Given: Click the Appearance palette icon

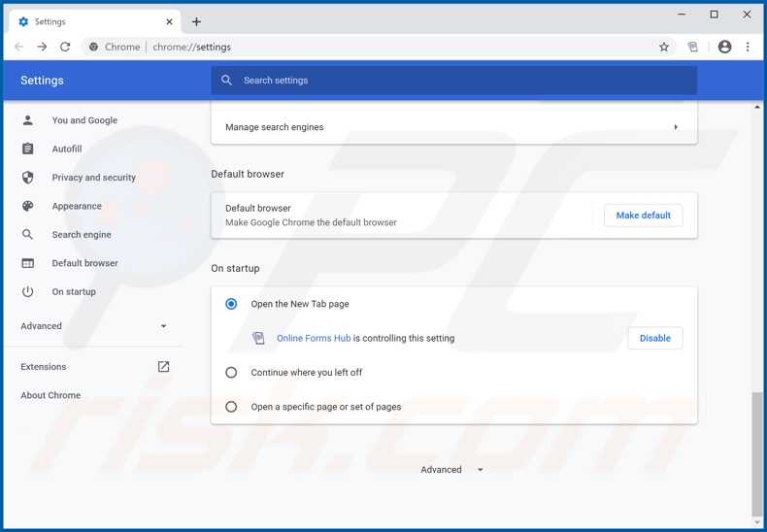Looking at the screenshot, I should pyautogui.click(x=28, y=206).
